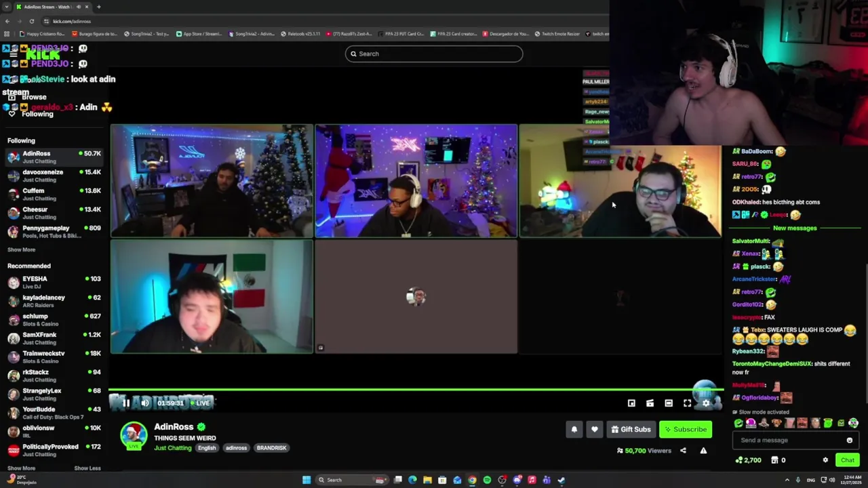Open the shop icon next to 0

(x=774, y=460)
